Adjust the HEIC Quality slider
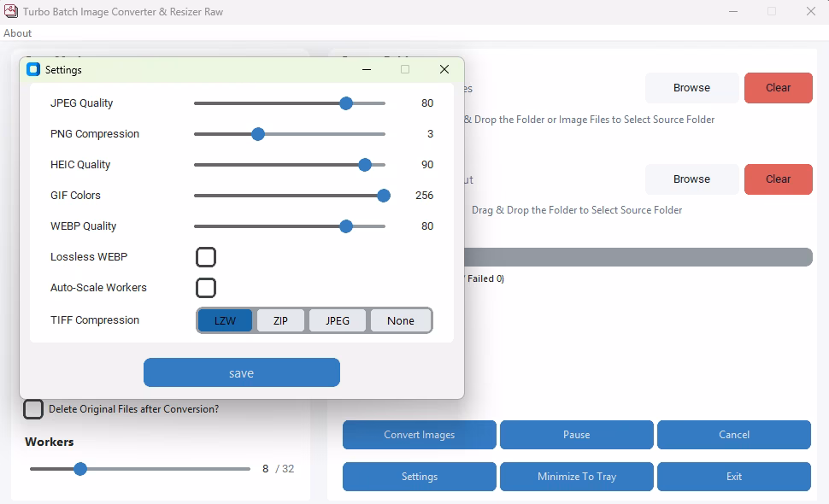 pos(290,164)
